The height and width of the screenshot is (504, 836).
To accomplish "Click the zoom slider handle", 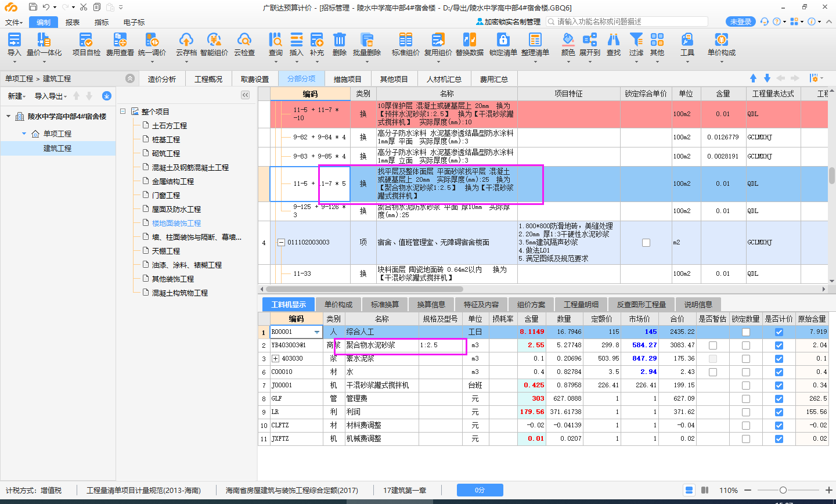I will (x=783, y=490).
